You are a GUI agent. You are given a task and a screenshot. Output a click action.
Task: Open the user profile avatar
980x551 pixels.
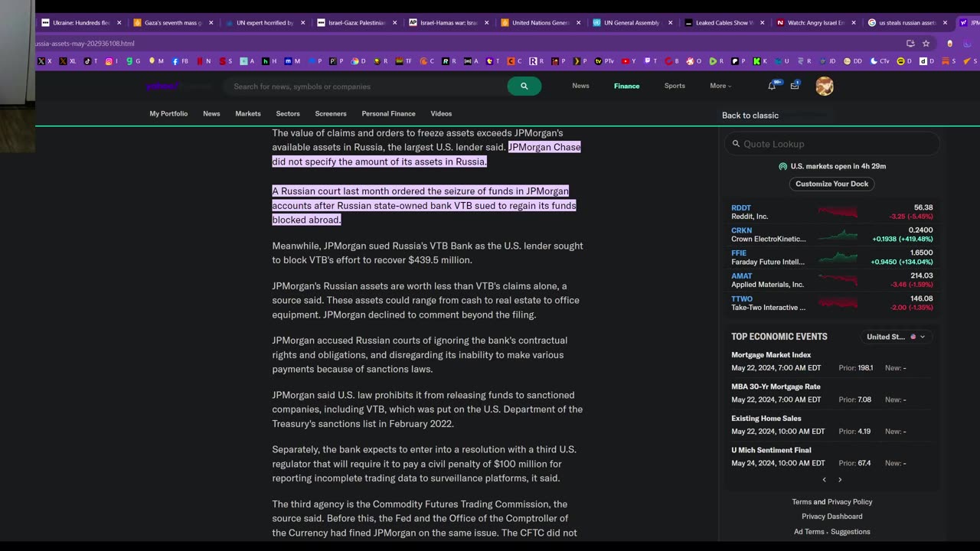click(x=825, y=86)
